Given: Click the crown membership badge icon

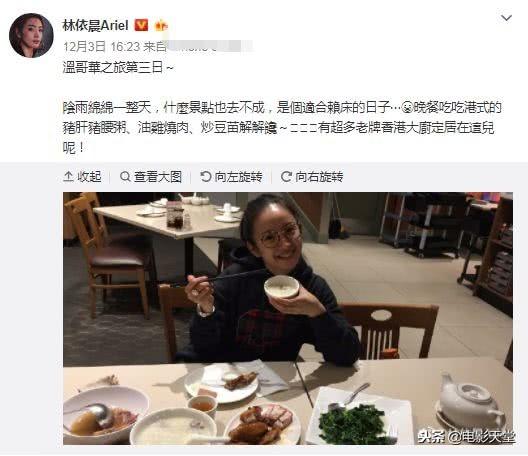Looking at the screenshot, I should tap(161, 26).
